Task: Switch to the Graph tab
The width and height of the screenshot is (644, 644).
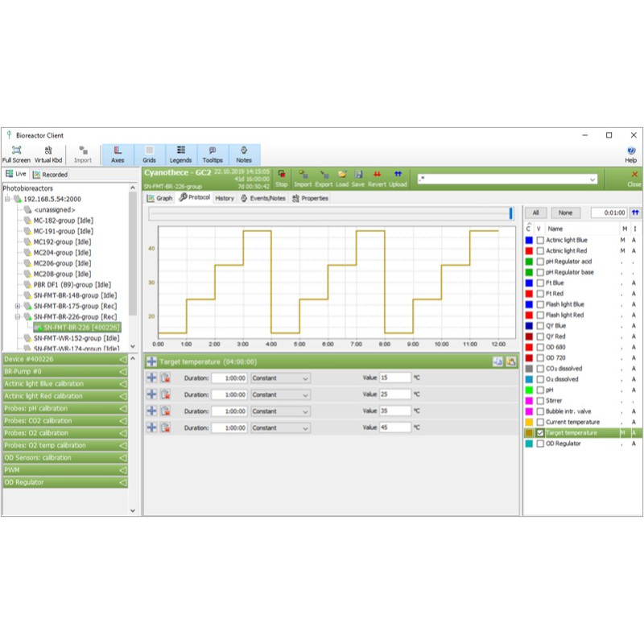Action: point(159,198)
